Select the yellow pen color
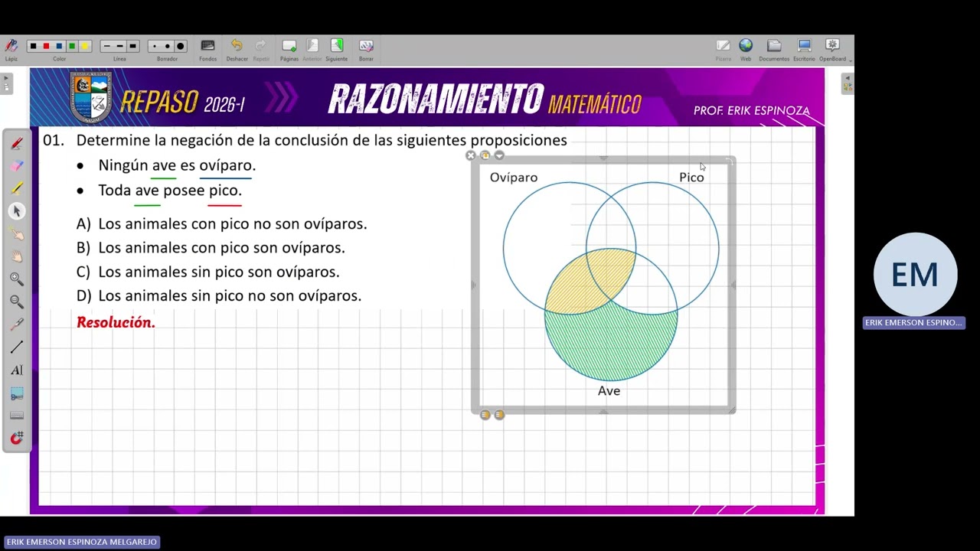 pos(85,46)
